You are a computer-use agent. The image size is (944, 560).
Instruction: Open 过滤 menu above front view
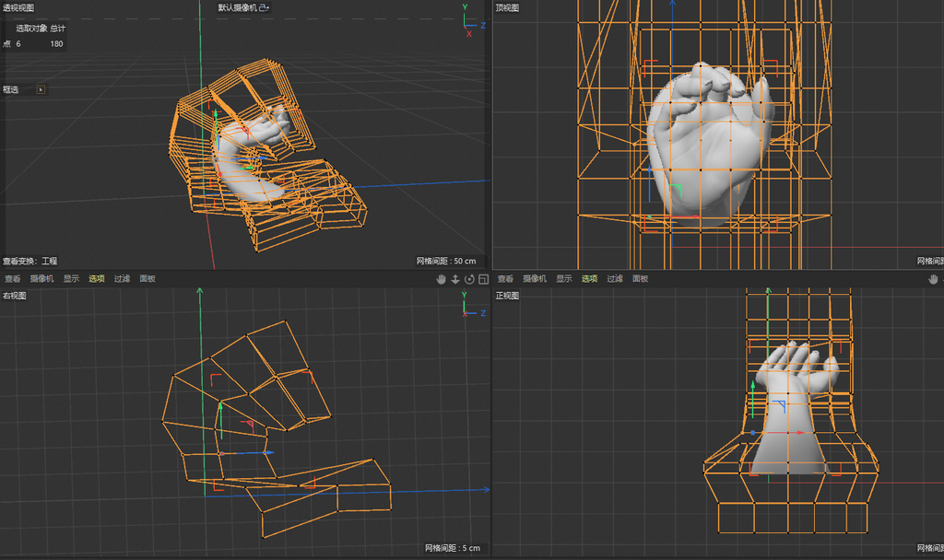[x=615, y=278]
